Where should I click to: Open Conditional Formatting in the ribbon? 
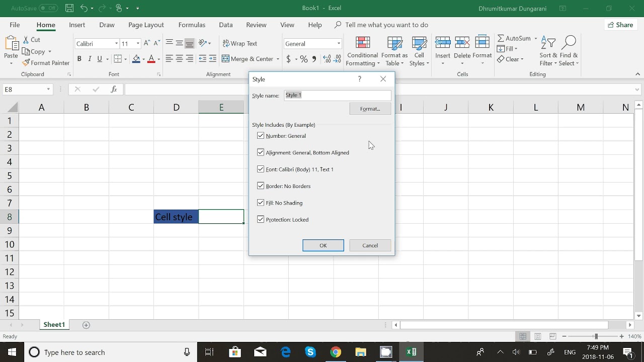(x=362, y=51)
